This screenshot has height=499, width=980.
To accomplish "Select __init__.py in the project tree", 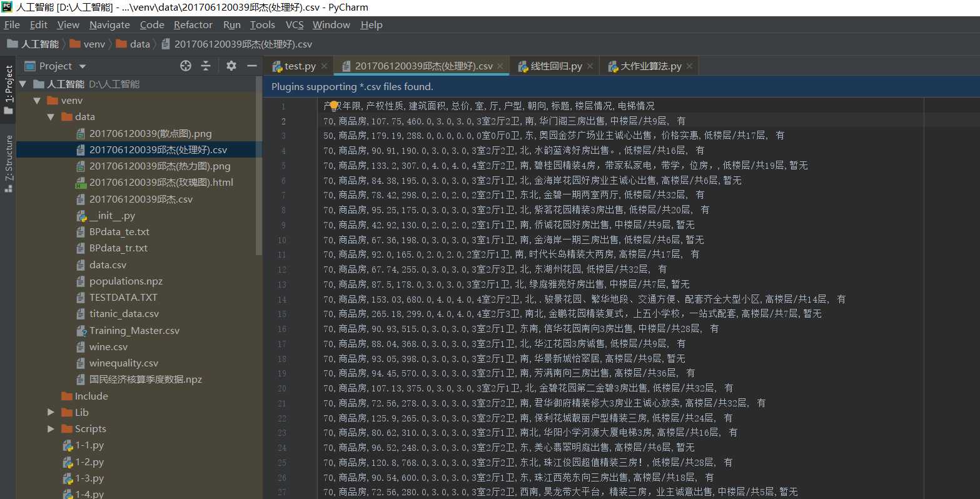I will coord(112,216).
